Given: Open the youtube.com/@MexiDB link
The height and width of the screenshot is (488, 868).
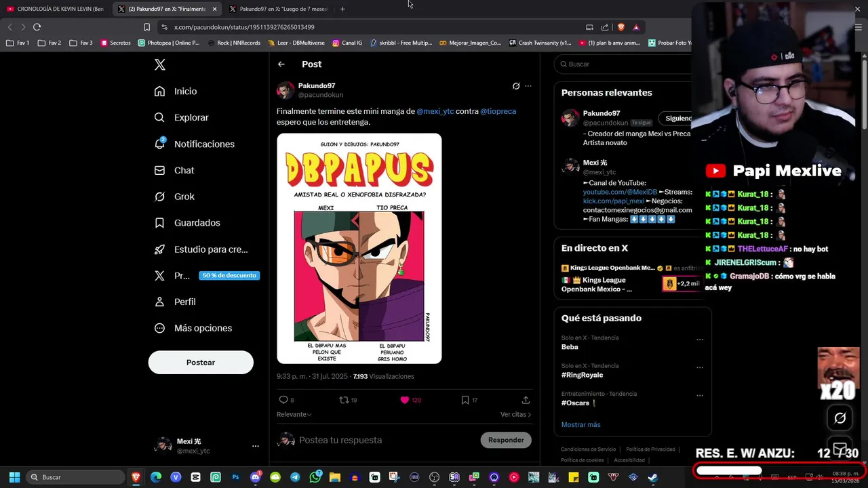Looking at the screenshot, I should click(x=620, y=192).
